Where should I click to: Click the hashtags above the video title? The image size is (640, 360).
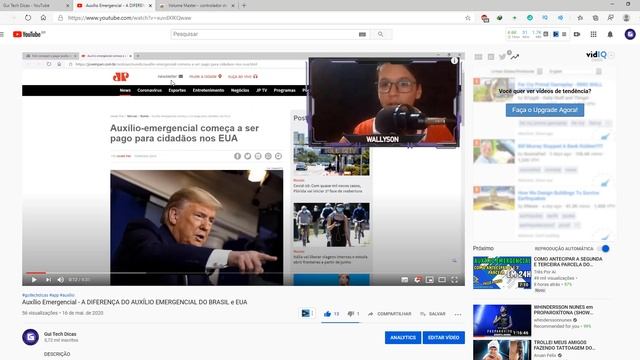point(49,295)
